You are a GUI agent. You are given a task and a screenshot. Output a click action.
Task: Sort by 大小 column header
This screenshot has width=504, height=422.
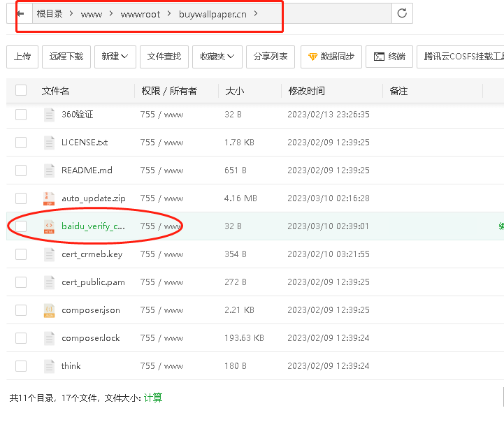pyautogui.click(x=234, y=91)
